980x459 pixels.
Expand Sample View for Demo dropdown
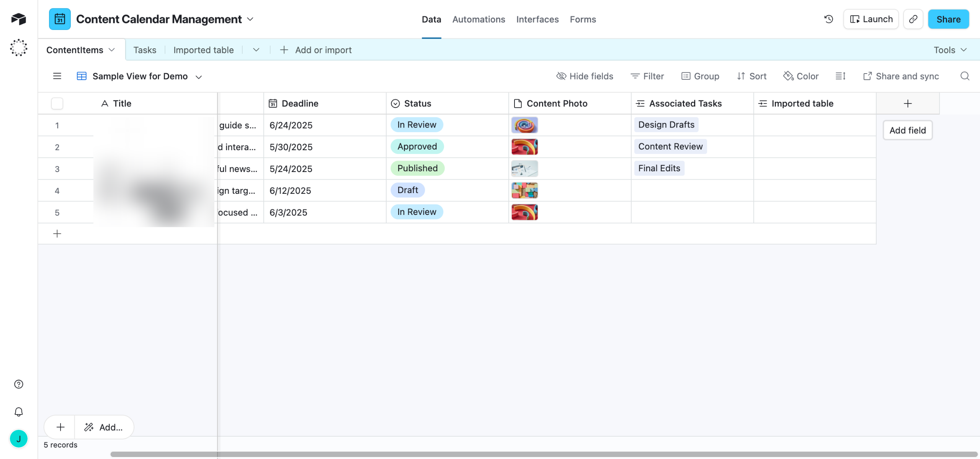199,77
